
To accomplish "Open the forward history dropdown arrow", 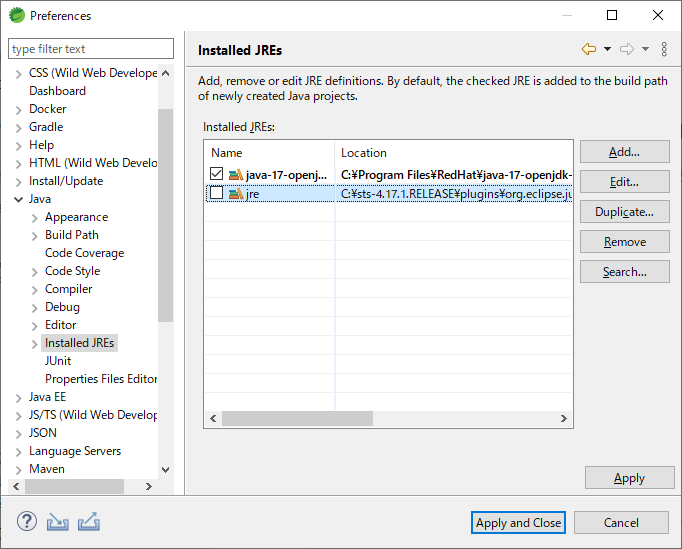I will [645, 49].
